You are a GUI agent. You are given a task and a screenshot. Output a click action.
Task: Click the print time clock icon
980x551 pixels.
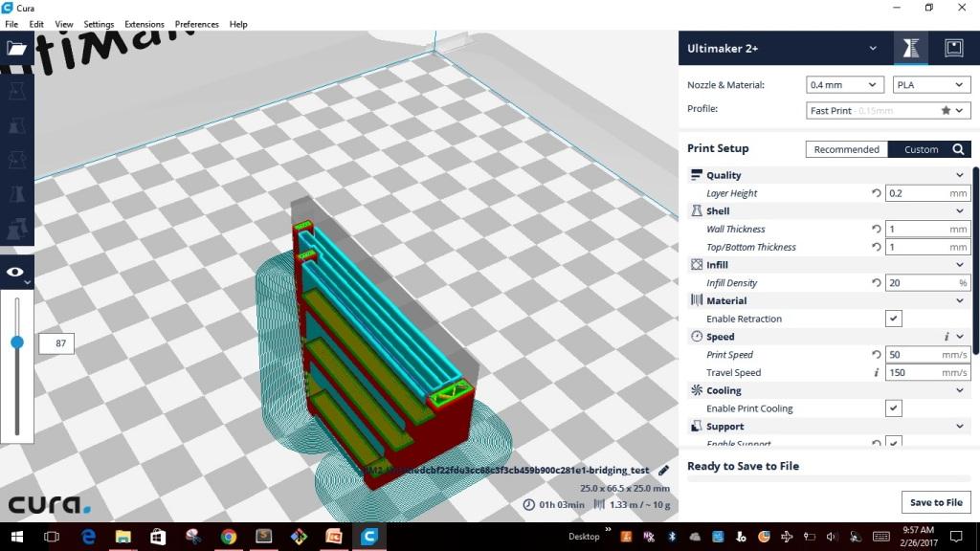(x=528, y=505)
